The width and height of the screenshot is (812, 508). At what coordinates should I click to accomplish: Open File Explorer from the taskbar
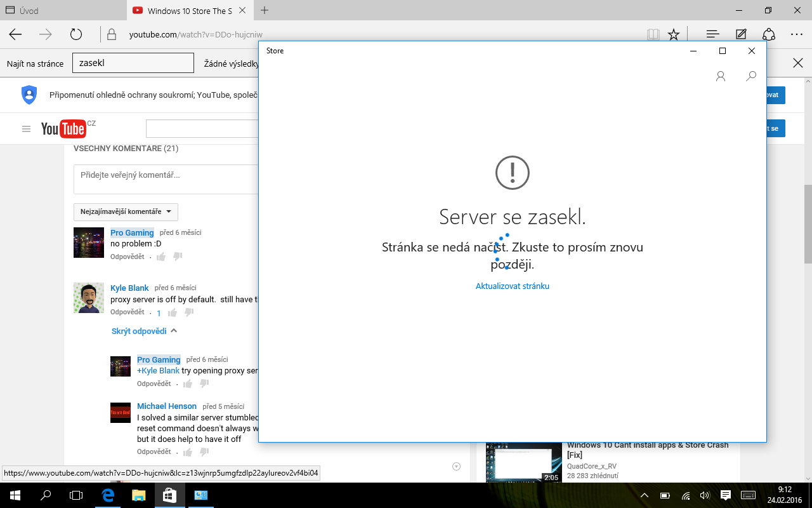point(139,495)
